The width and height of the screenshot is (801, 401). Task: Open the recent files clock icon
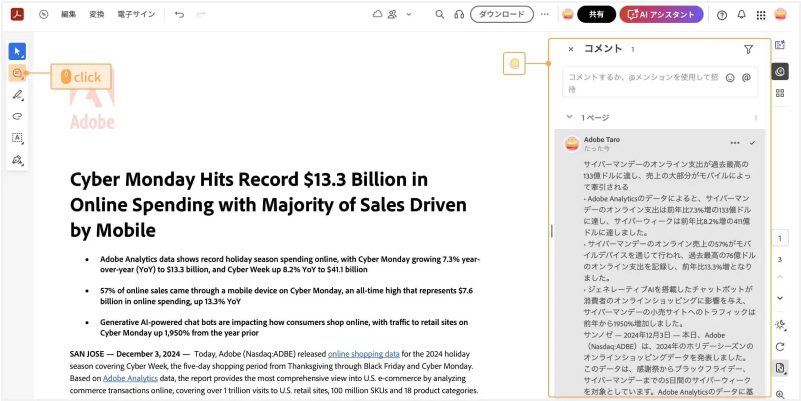[43, 14]
